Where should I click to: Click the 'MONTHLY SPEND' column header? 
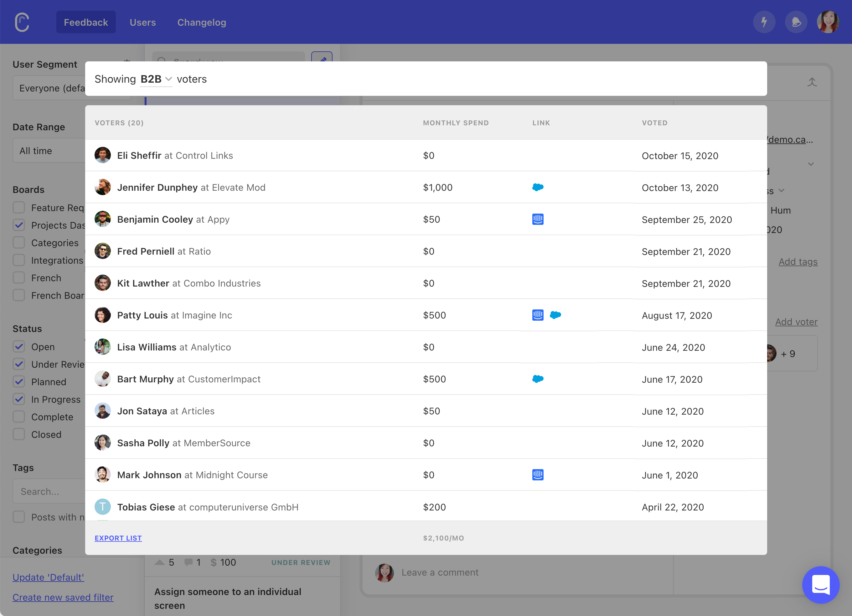[x=456, y=123]
